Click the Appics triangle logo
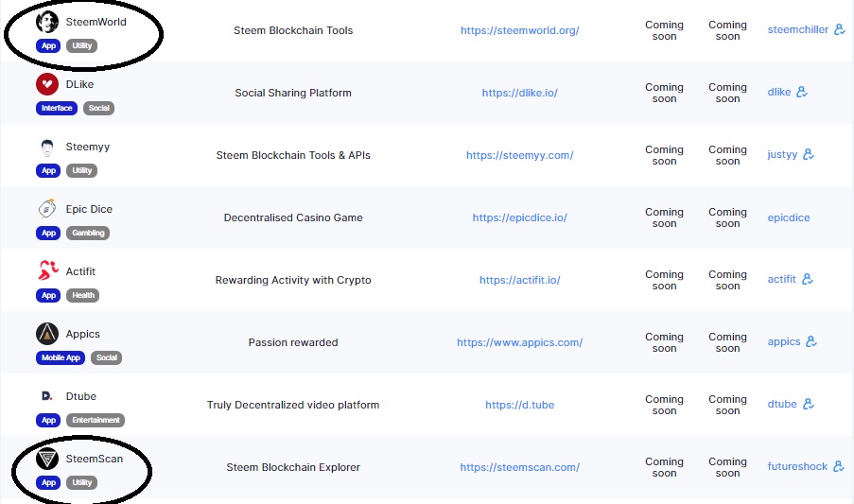This screenshot has height=504, width=854. [46, 334]
